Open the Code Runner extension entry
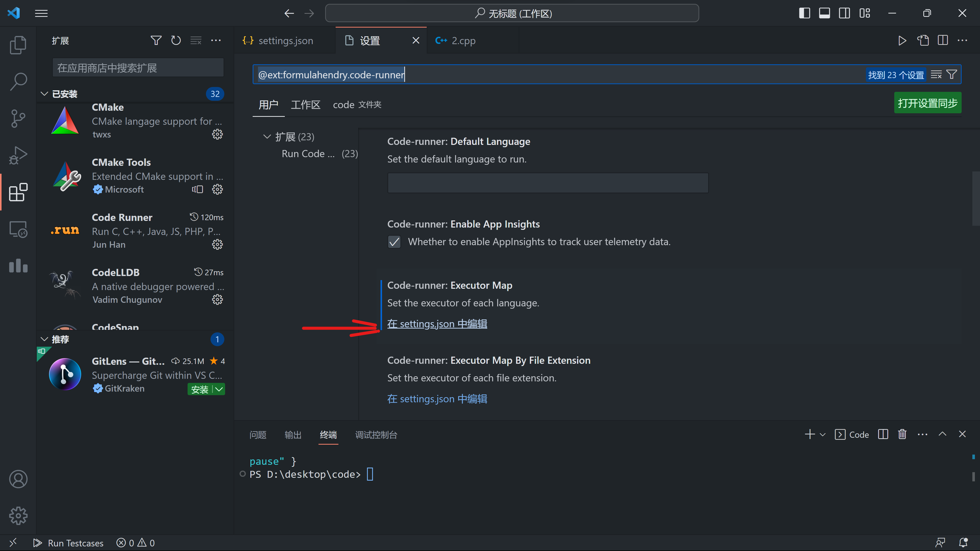The image size is (980, 551). point(135,231)
